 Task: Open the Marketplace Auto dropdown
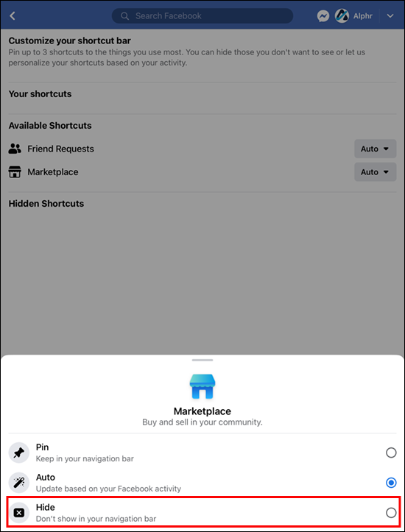point(375,172)
